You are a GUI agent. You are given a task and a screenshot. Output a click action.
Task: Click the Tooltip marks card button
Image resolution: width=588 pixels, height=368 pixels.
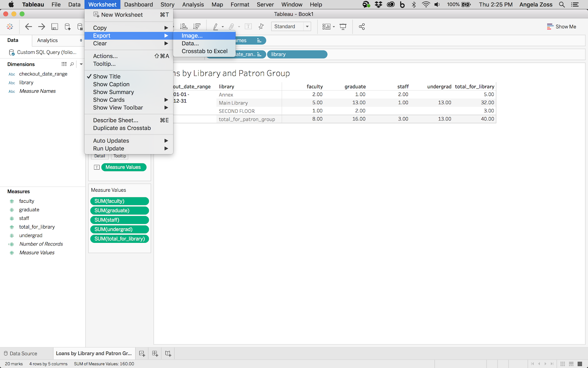pos(120,156)
